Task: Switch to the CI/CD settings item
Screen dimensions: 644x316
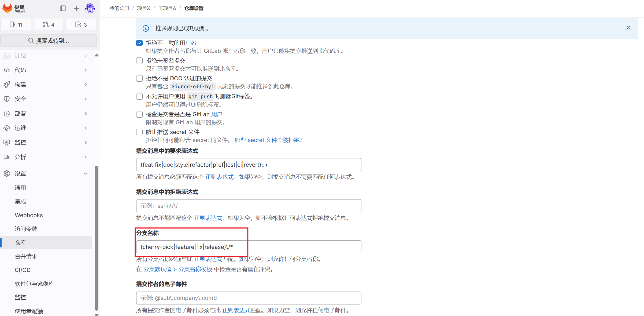Action: [23, 270]
